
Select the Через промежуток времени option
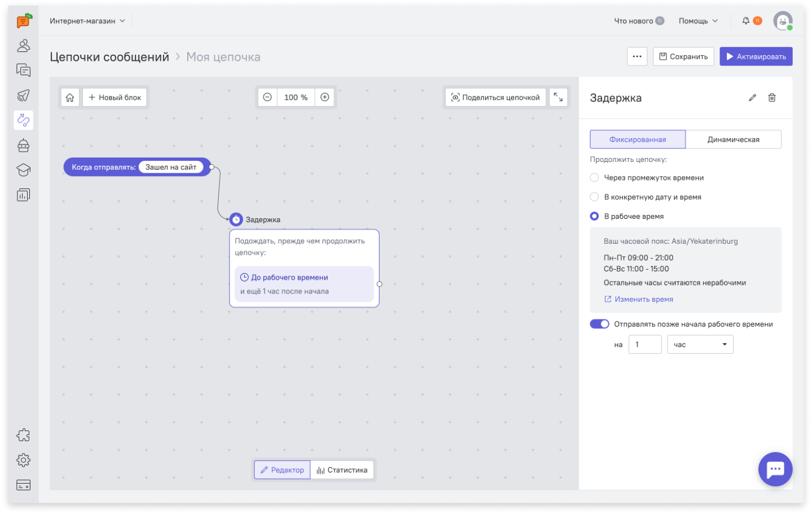coord(594,178)
